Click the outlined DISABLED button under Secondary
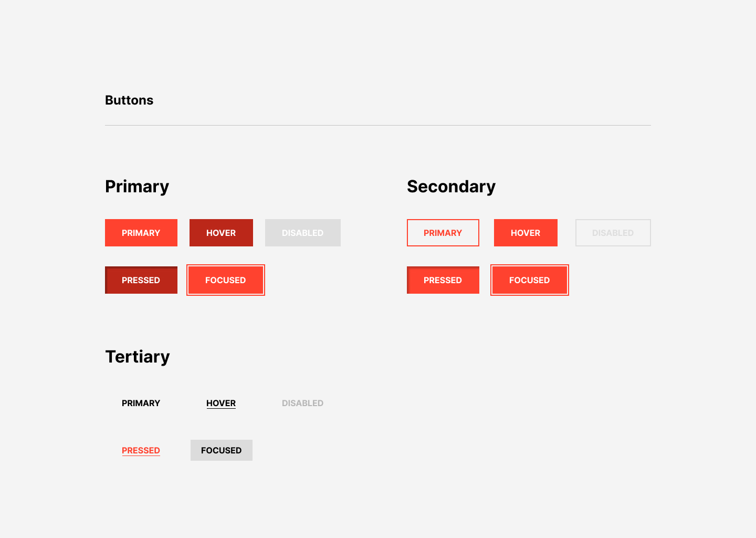756x538 pixels. point(613,233)
